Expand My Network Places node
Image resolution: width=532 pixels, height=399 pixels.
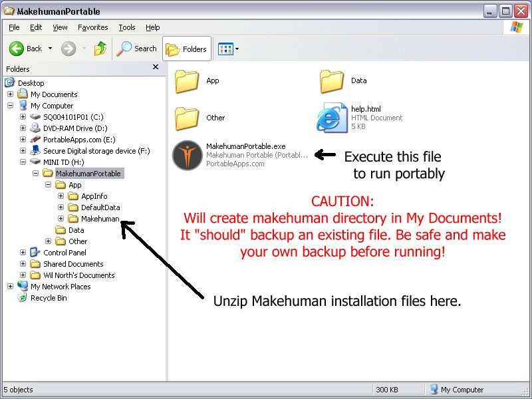click(10, 287)
